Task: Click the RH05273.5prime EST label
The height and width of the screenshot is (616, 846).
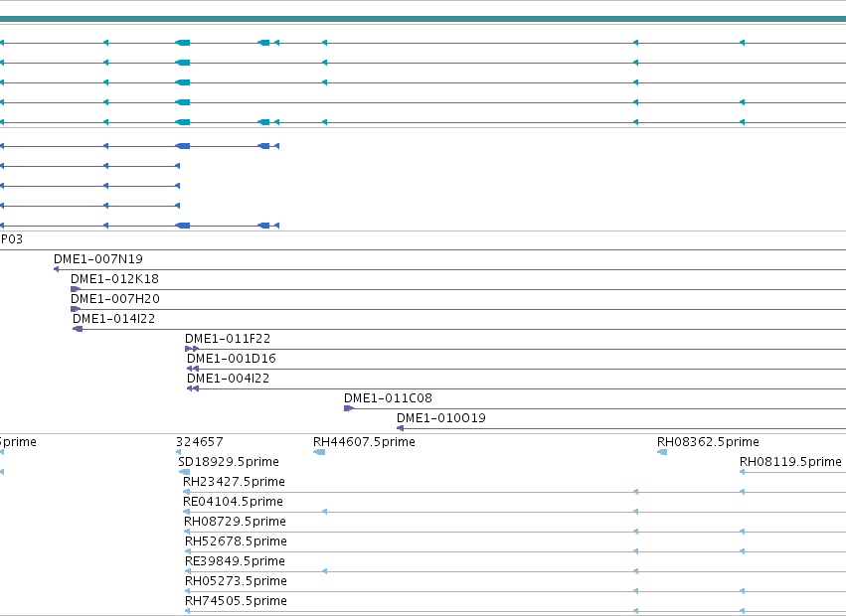Action: click(x=236, y=581)
